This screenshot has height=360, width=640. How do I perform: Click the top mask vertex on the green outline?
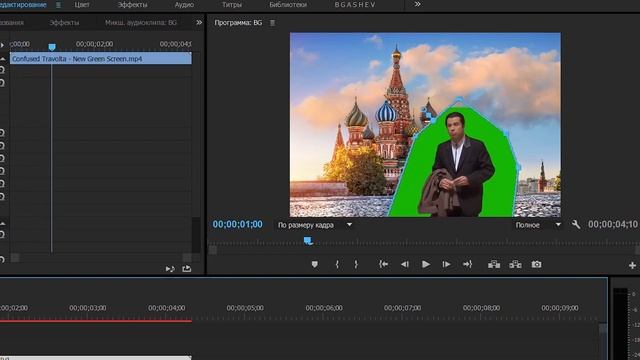coord(459,100)
